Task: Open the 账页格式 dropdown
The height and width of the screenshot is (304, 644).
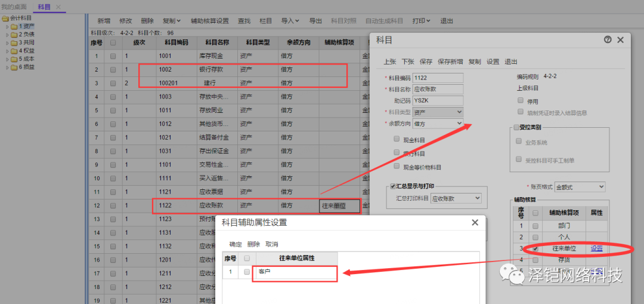Action: pos(579,187)
